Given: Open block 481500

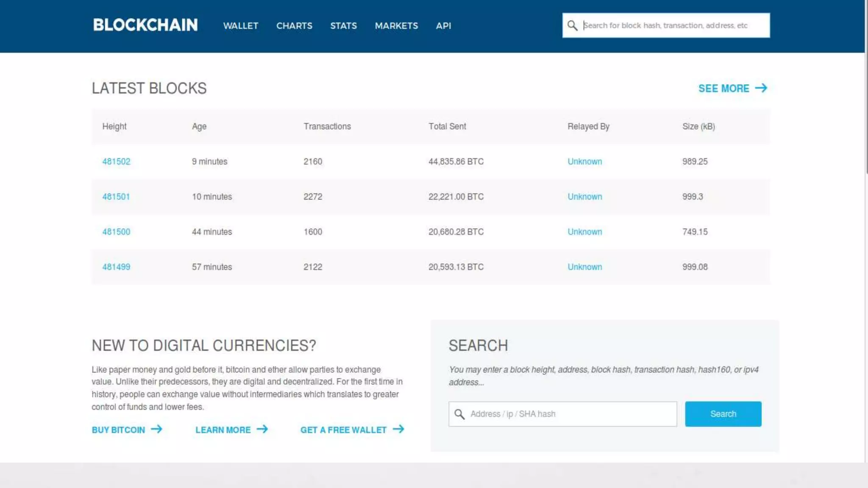Looking at the screenshot, I should 116,232.
